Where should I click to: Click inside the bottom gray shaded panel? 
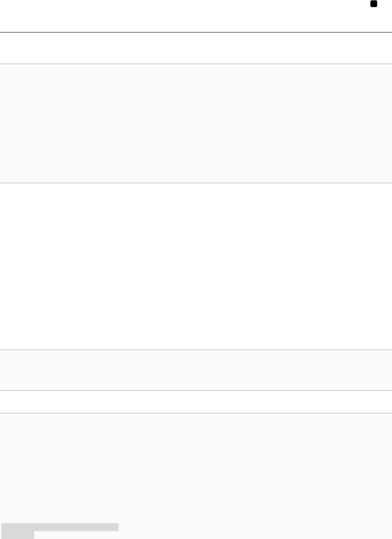click(x=196, y=476)
